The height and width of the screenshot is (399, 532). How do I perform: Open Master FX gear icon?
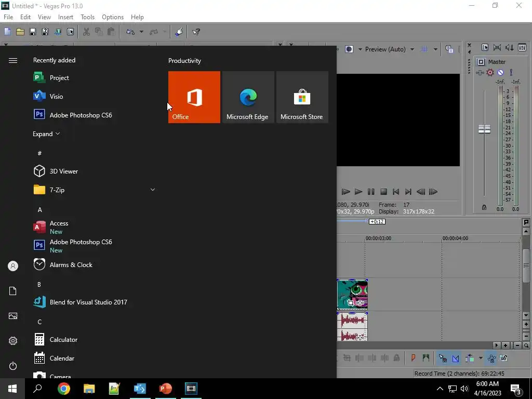click(490, 73)
